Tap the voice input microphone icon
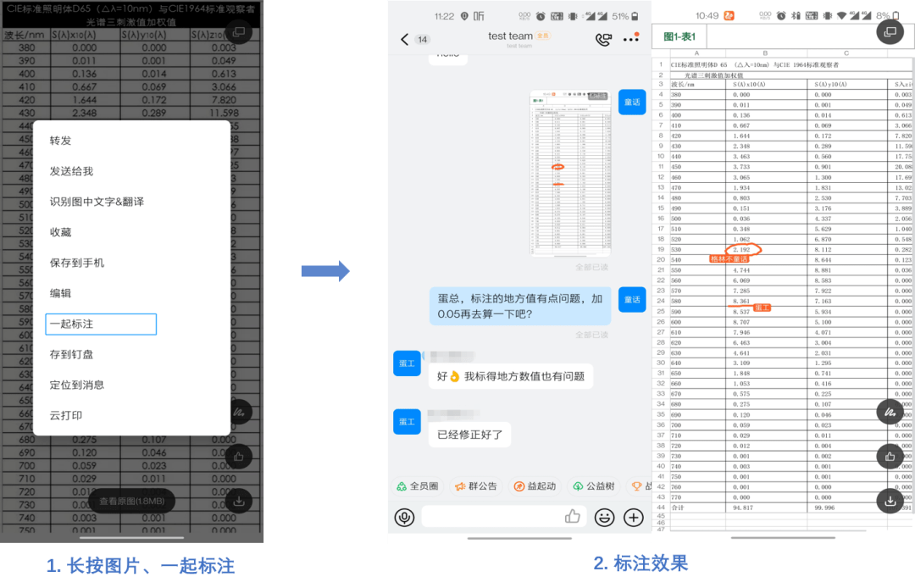This screenshot has height=588, width=915. pos(404,517)
